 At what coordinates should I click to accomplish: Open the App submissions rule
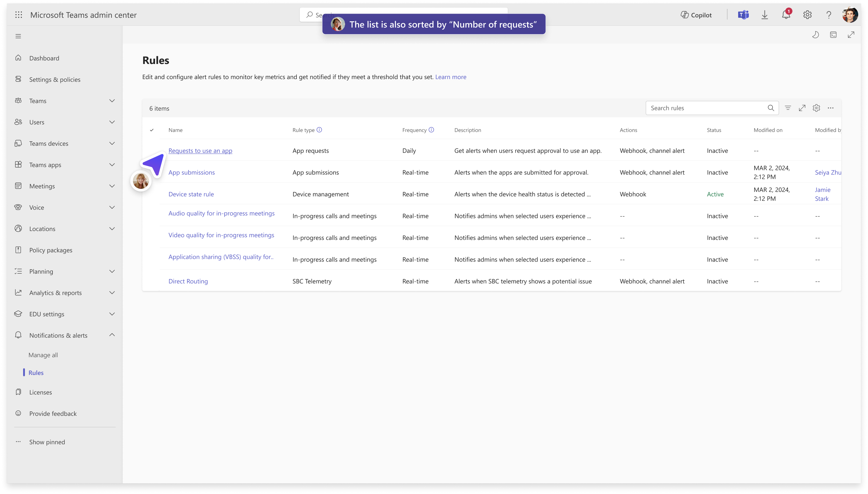[192, 172]
